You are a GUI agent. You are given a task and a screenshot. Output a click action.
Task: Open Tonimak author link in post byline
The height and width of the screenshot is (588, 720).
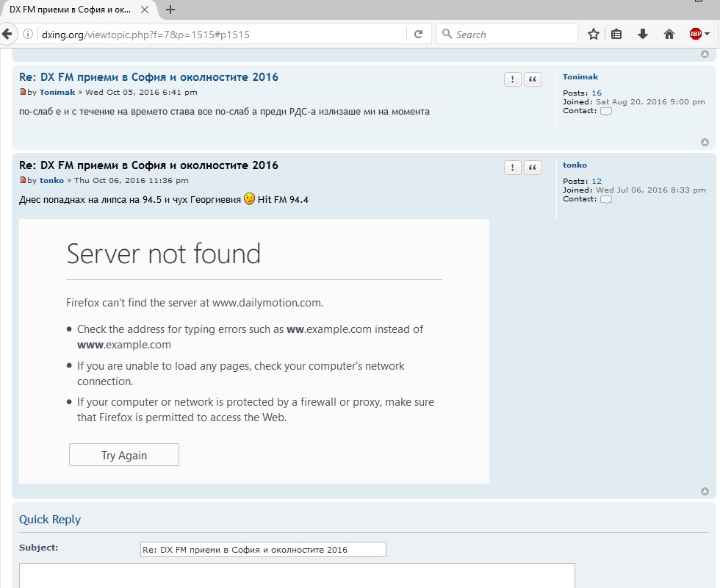[57, 93]
